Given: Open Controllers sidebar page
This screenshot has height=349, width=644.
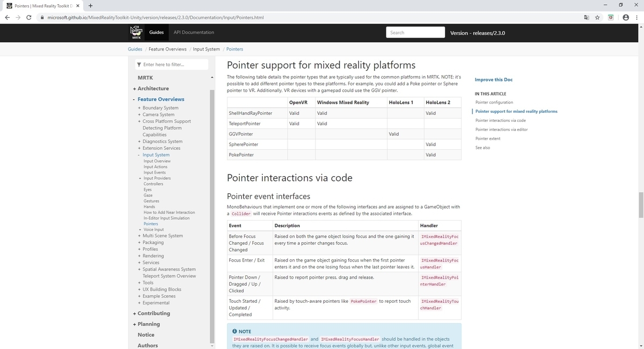Looking at the screenshot, I should (153, 184).
